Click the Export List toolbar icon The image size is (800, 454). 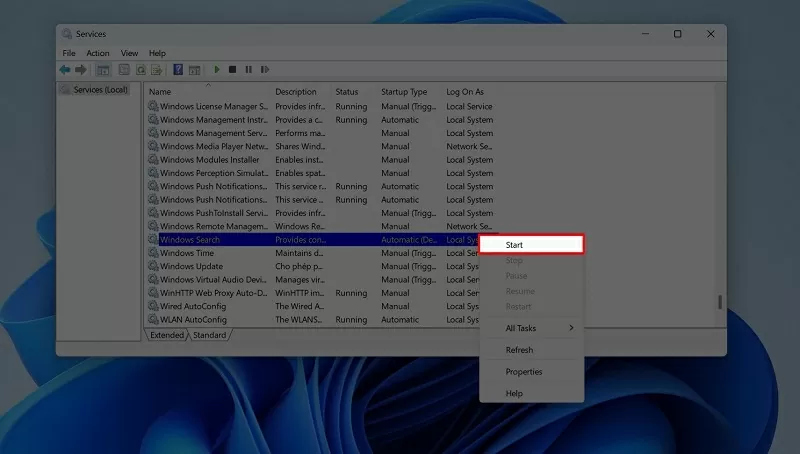[157, 70]
